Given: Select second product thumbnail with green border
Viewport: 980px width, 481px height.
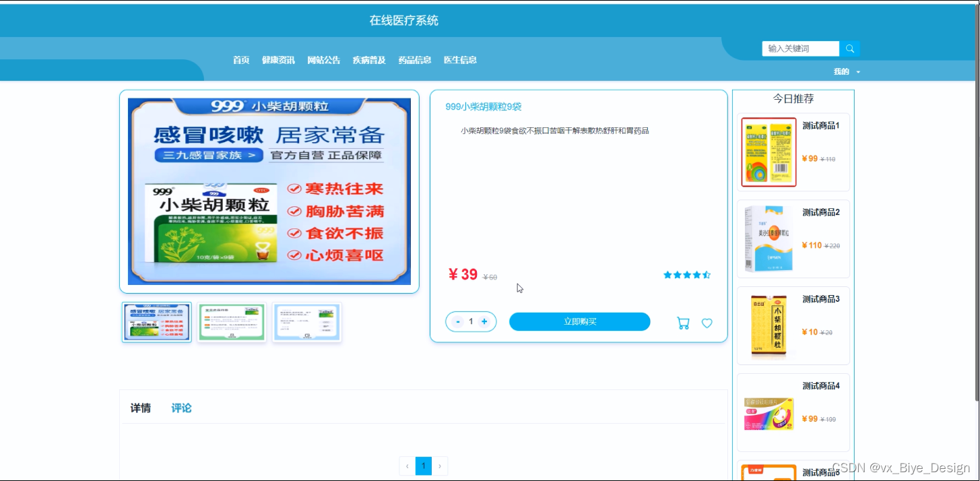Looking at the screenshot, I should (x=232, y=322).
